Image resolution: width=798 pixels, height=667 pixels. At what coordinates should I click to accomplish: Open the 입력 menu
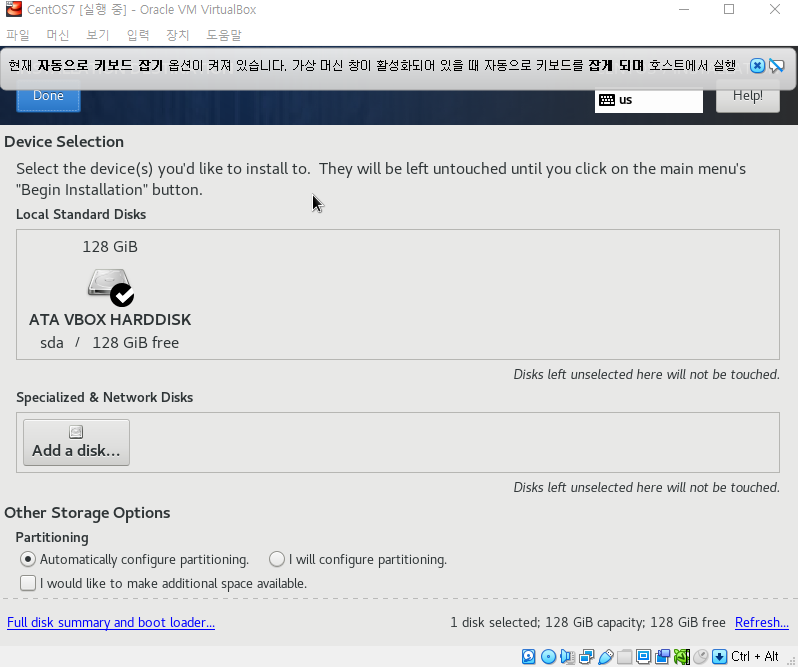[138, 35]
